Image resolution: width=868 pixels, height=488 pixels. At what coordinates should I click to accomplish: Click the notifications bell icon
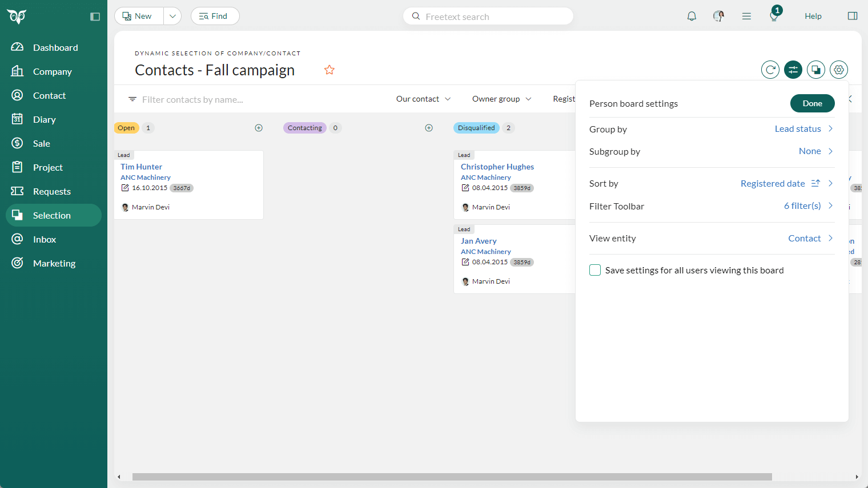[x=692, y=16]
